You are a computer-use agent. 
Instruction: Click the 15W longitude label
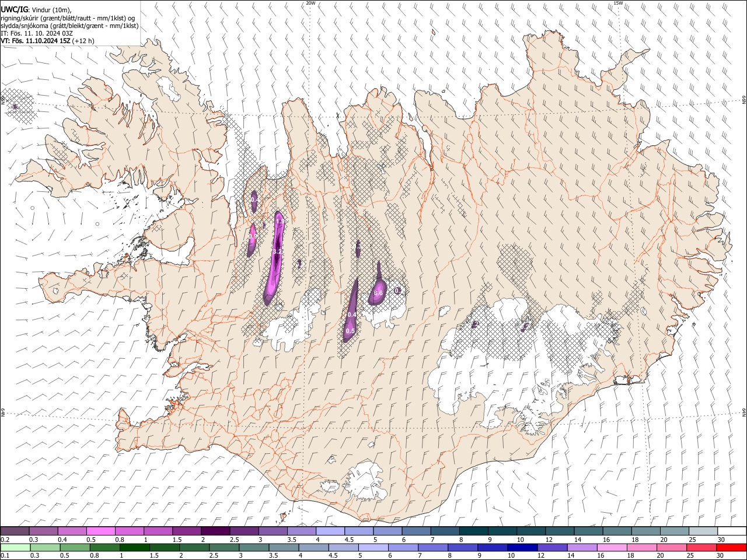click(x=618, y=3)
